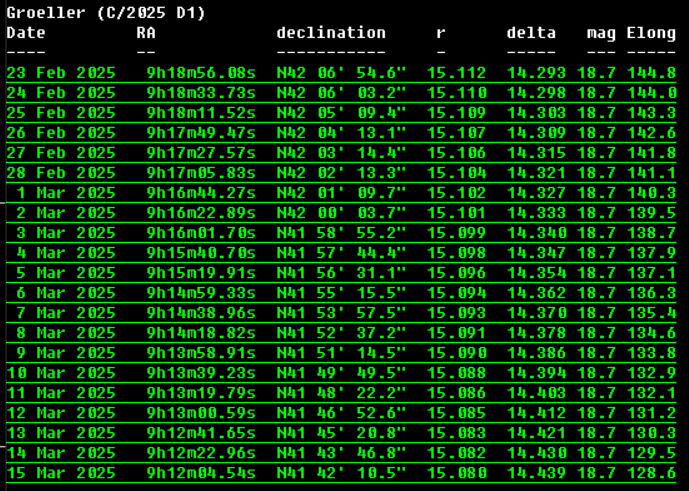Click the mag column header
689x491 pixels.
[601, 33]
